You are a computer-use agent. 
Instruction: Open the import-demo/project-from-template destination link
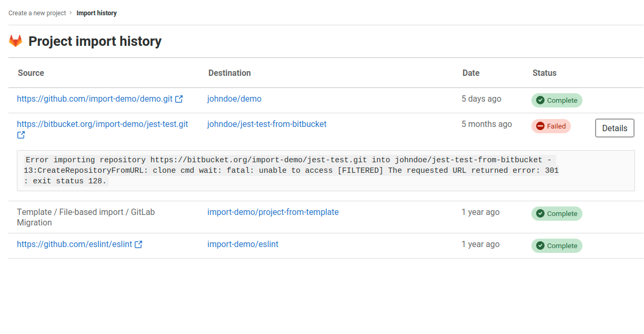273,212
